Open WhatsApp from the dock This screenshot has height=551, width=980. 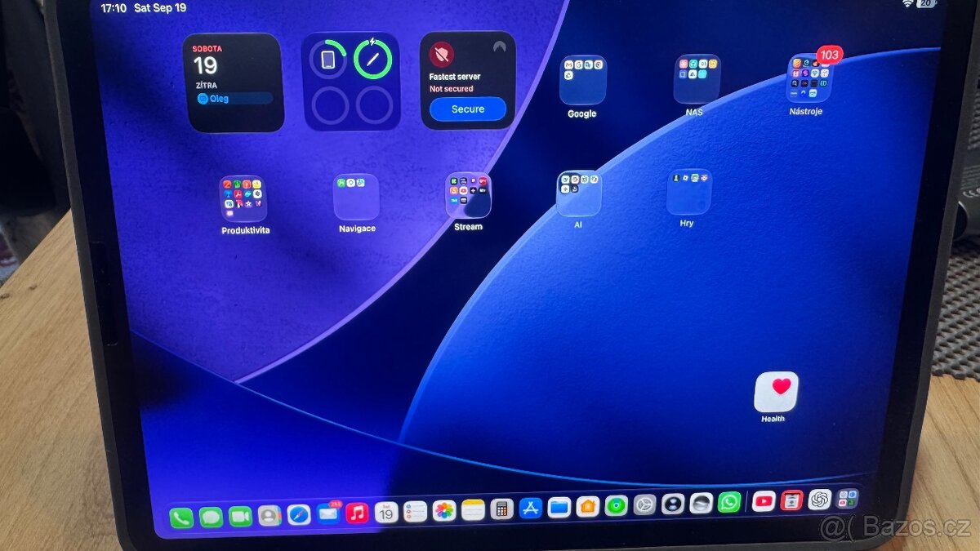point(729,502)
